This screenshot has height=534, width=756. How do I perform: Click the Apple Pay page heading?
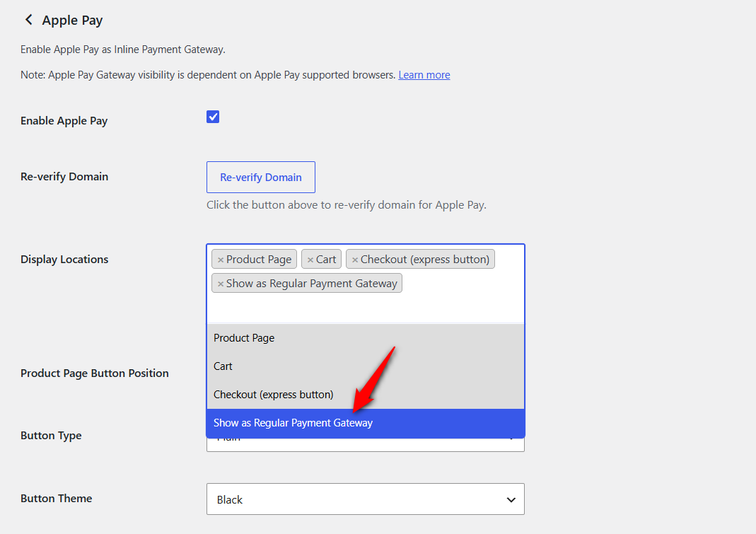pyautogui.click(x=72, y=21)
